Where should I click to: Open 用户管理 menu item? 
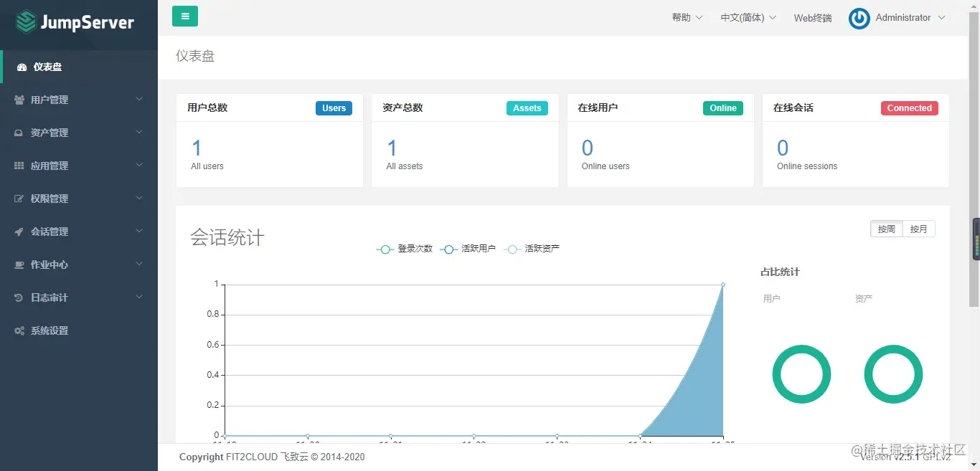click(x=79, y=100)
